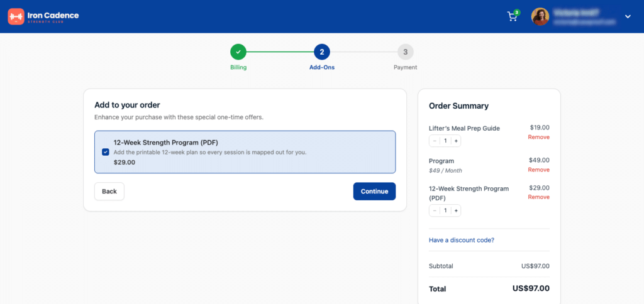Select the Add-Ons step 2 circle
644x304 pixels.
pos(322,52)
